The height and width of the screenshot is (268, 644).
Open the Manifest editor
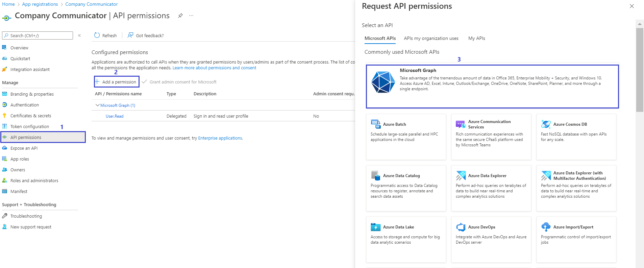pos(19,191)
